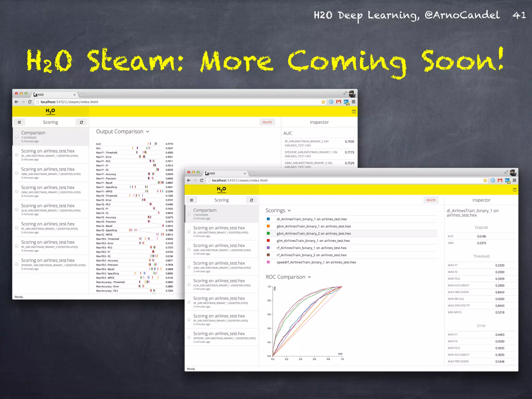
Task: Select Comparison item in back window list
Action: 51,136
